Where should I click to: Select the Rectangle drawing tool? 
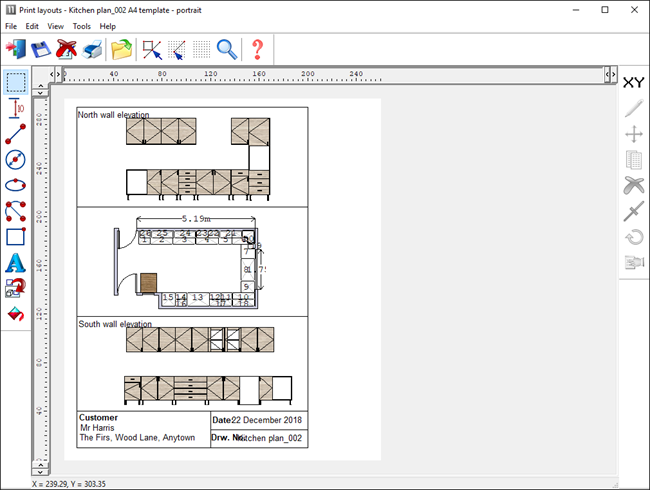click(15, 237)
